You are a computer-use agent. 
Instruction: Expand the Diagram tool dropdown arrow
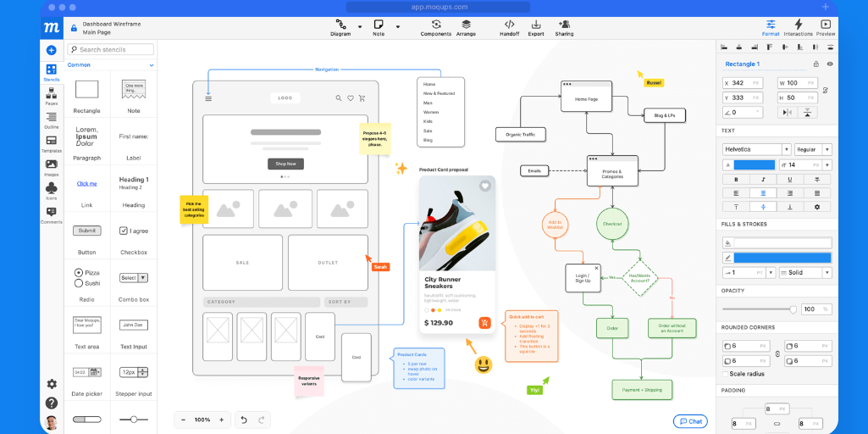[360, 26]
